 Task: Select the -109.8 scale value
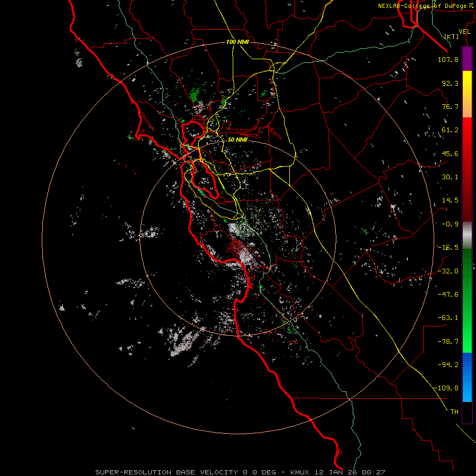(x=446, y=388)
